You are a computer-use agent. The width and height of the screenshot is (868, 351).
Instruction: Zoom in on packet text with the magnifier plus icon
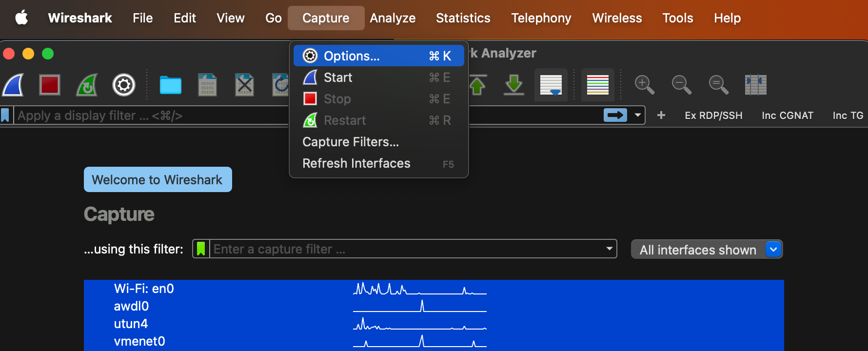(644, 85)
